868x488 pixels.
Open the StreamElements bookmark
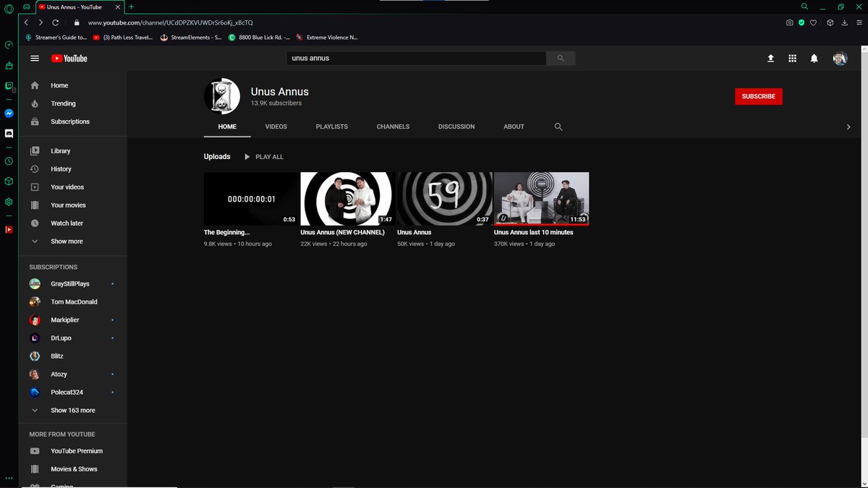pyautogui.click(x=190, y=37)
